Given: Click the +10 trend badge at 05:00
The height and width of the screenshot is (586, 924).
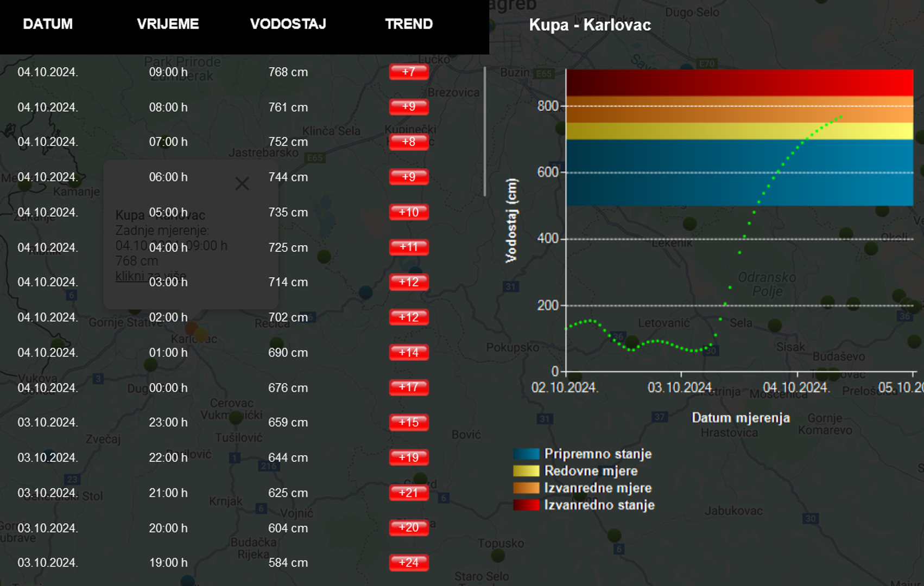Looking at the screenshot, I should click(408, 212).
